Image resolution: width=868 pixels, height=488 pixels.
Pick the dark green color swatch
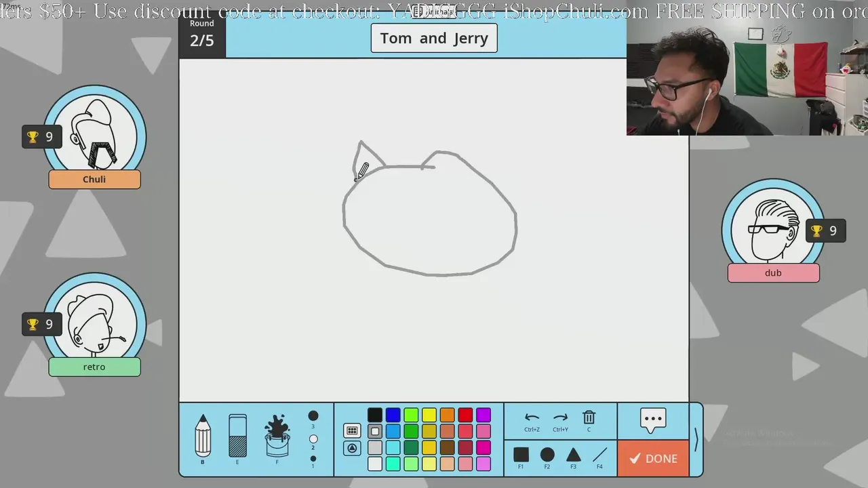pyautogui.click(x=411, y=447)
